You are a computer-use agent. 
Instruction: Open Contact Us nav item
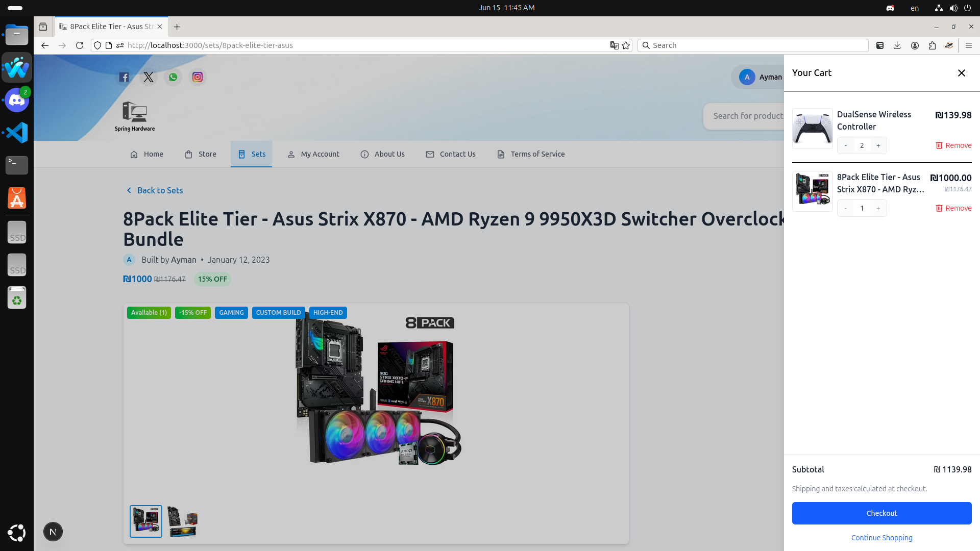coord(451,154)
